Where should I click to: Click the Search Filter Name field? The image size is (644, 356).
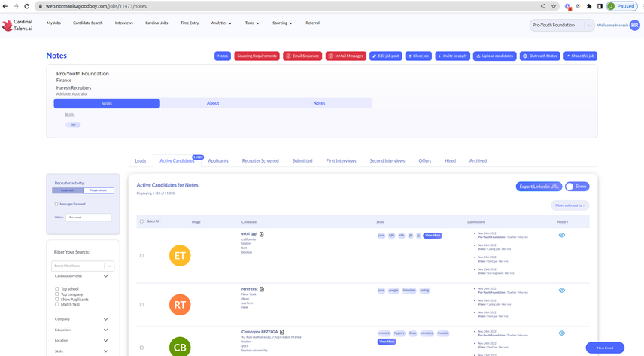pos(78,266)
